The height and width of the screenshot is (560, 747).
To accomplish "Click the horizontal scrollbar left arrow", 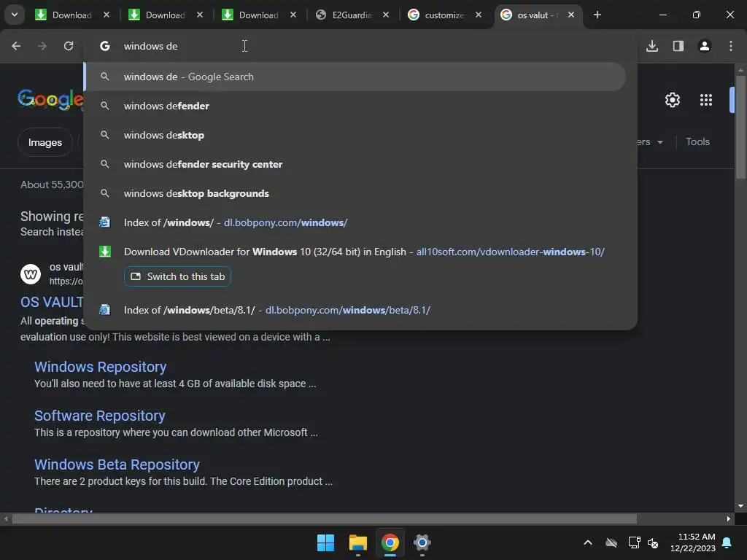I will [x=6, y=518].
